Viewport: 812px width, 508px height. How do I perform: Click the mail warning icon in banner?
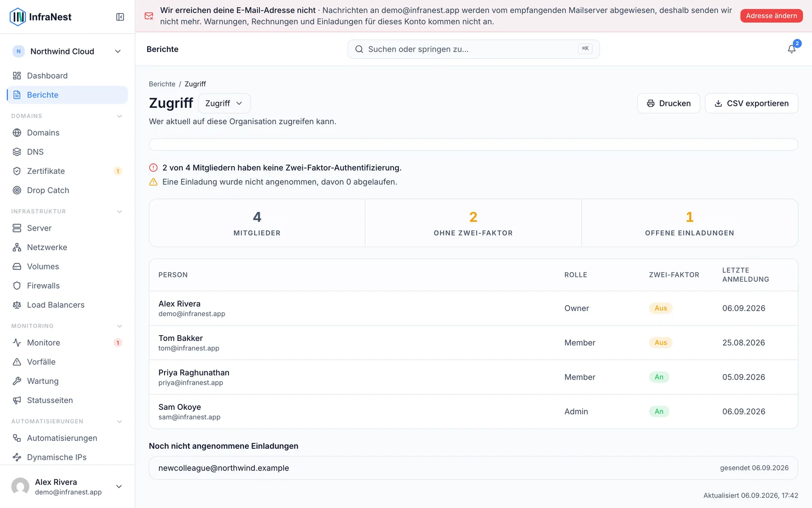tap(149, 16)
